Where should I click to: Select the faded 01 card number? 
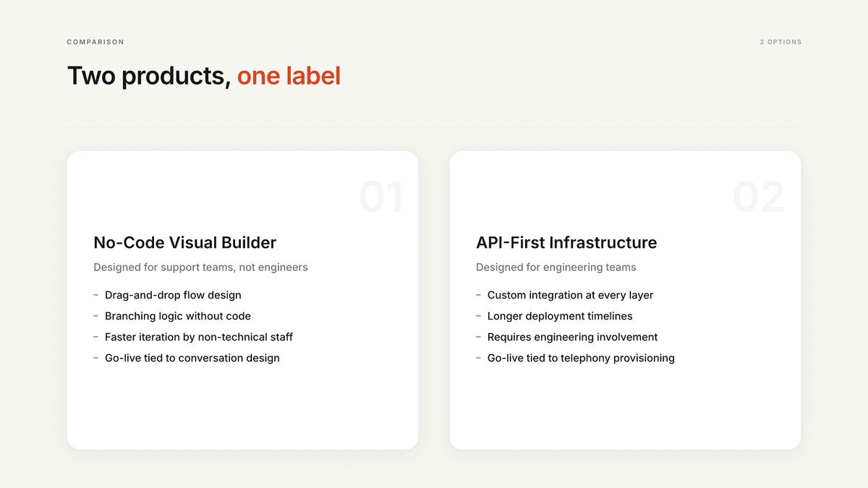pyautogui.click(x=380, y=197)
